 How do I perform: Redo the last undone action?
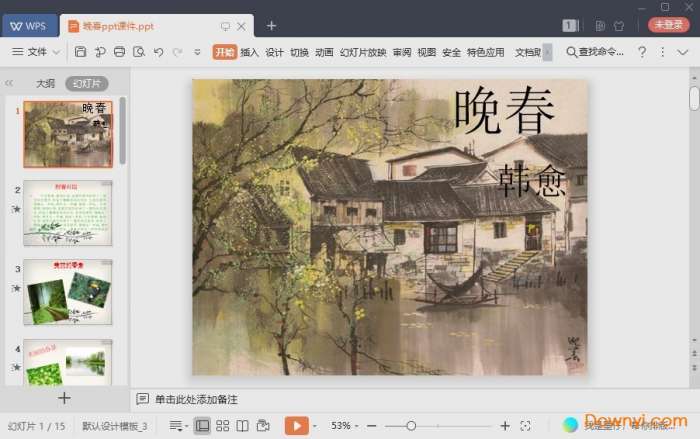[x=177, y=52]
